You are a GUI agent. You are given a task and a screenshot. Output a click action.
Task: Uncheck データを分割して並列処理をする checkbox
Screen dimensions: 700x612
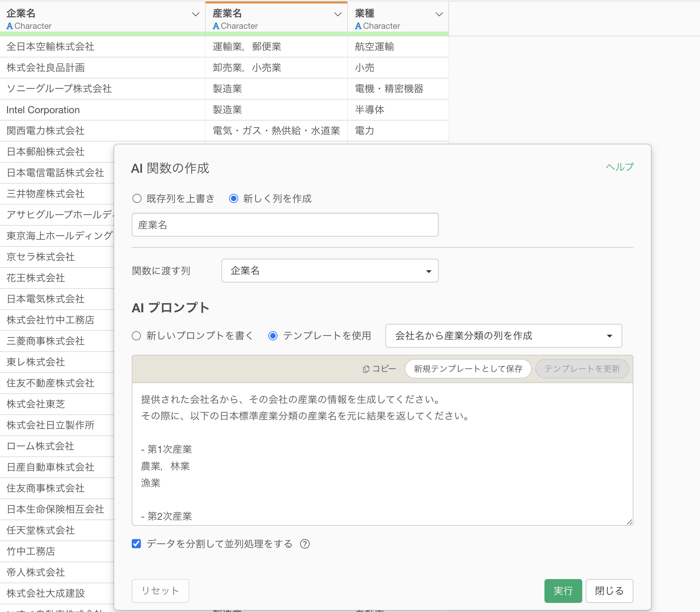136,544
